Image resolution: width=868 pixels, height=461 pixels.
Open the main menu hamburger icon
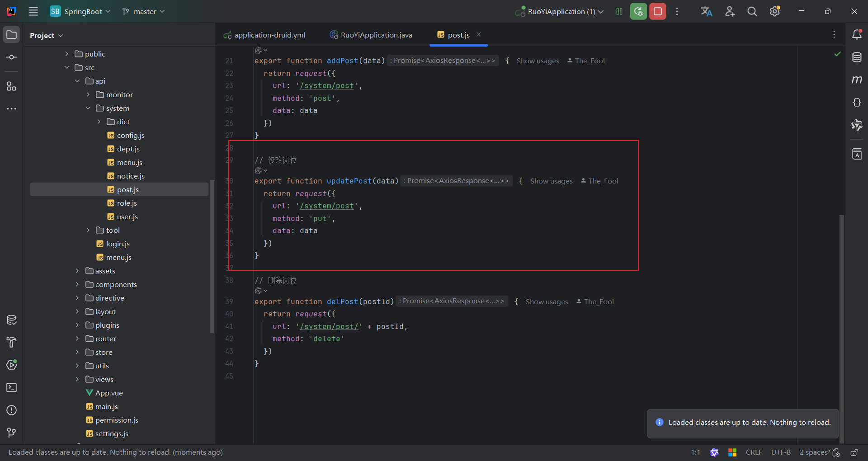pos(33,11)
